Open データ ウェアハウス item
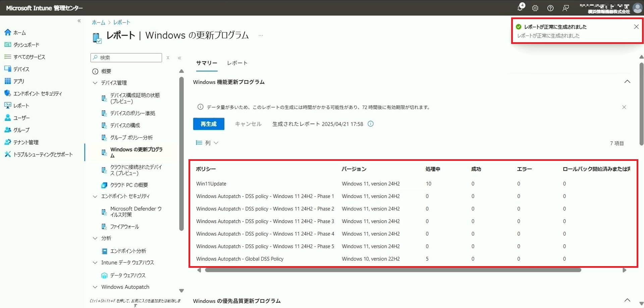 click(127, 275)
